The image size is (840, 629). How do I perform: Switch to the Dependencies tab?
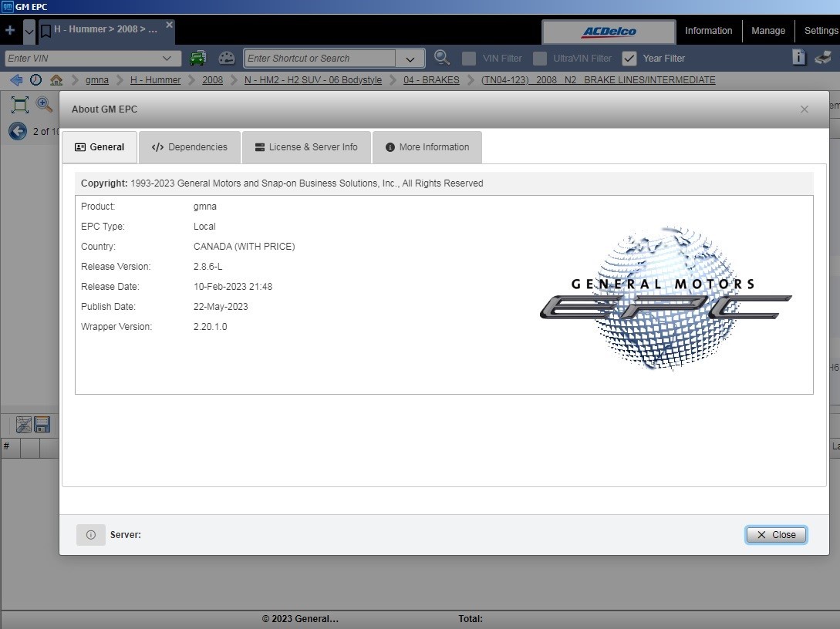[x=190, y=147]
